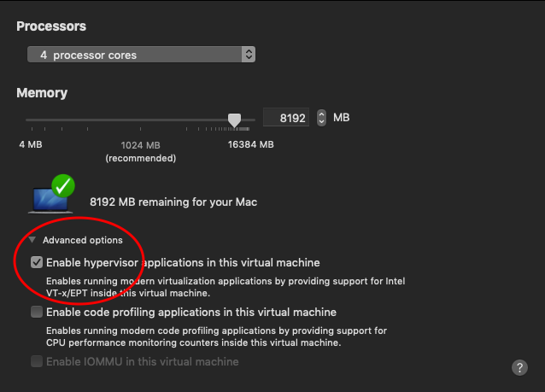Click the green checkmark badge
This screenshot has height=392, width=545.
[62, 184]
